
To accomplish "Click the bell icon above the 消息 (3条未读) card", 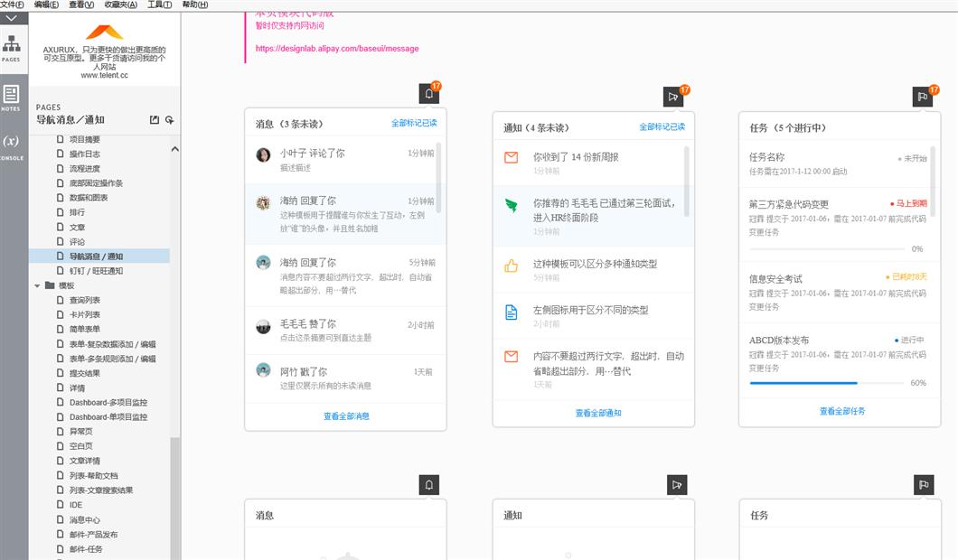I will pos(428,94).
